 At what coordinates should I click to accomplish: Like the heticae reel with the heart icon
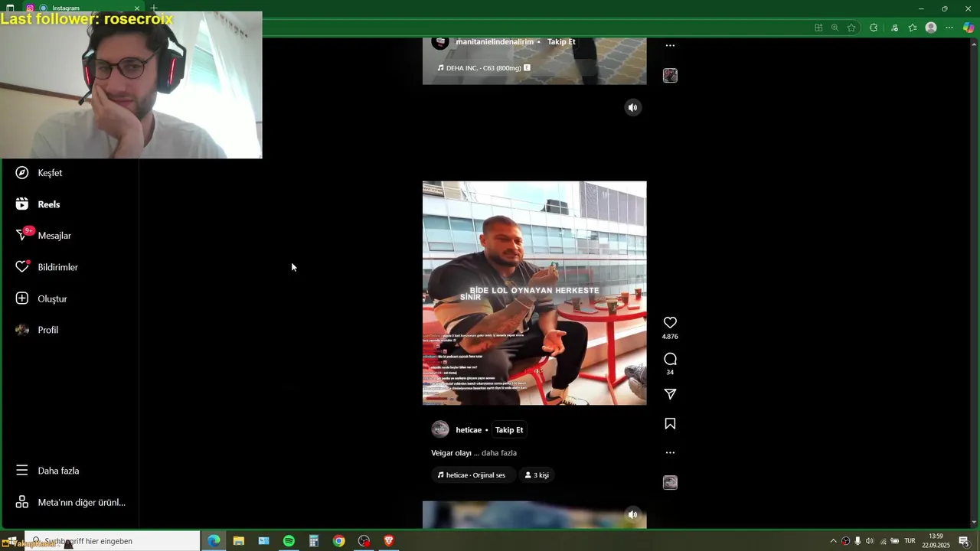pos(670,323)
